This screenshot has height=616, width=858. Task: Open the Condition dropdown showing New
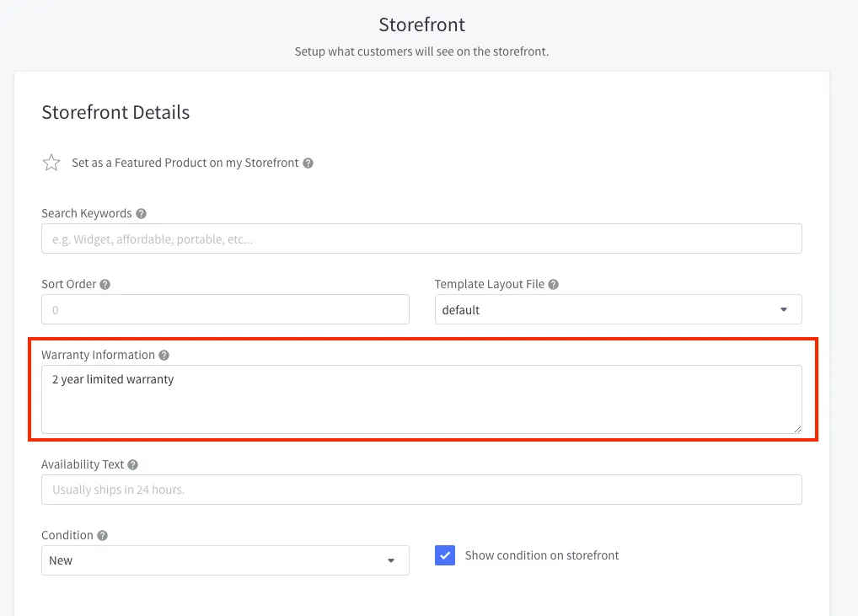(x=225, y=560)
